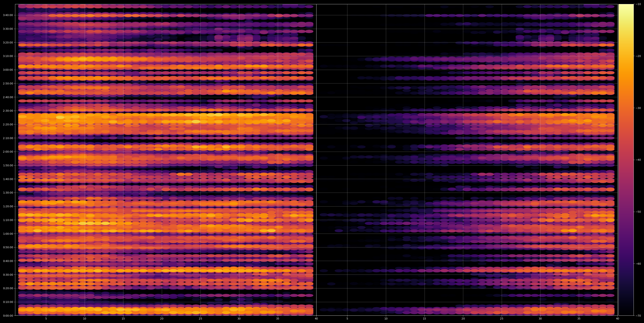This screenshot has height=323, width=644.
Task: Select x-axis tick 15 of the left plot
Action: click(x=123, y=319)
